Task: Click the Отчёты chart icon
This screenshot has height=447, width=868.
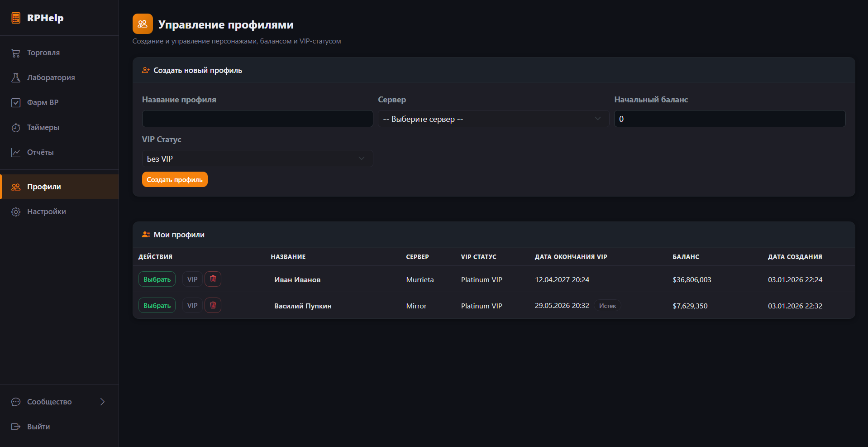Action: [16, 153]
